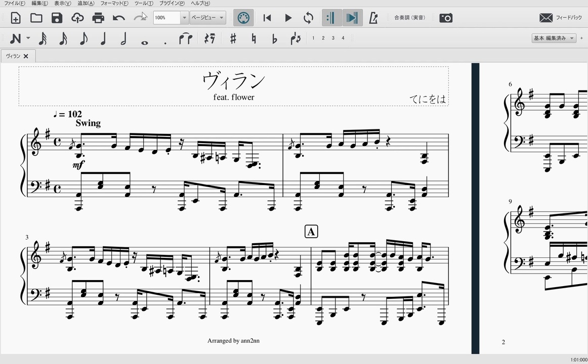The image size is (588, 364).
Task: Undo the last action
Action: 119,18
